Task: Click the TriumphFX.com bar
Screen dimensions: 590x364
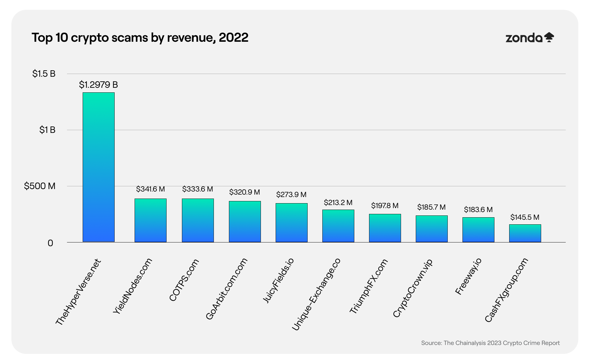Action: [x=385, y=228]
